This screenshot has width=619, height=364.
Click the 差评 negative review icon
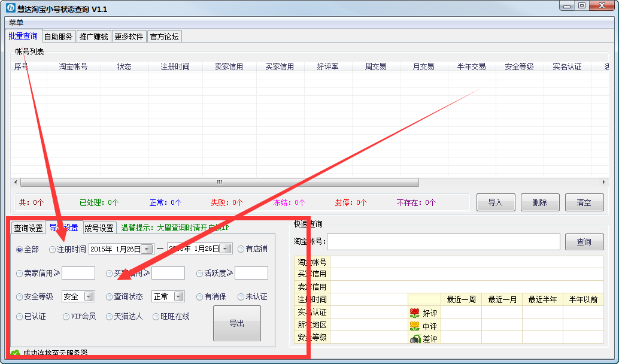(414, 339)
